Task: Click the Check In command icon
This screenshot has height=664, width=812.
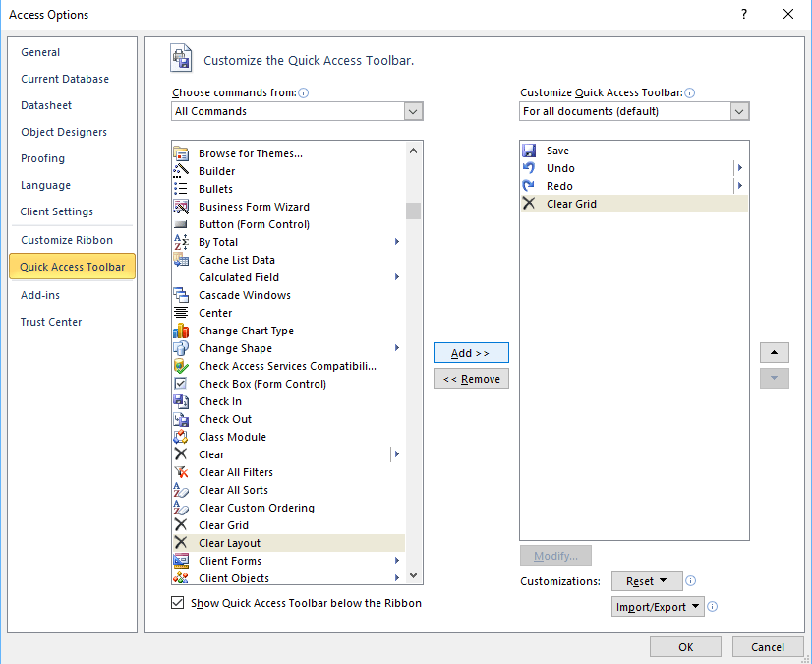Action: pyautogui.click(x=181, y=401)
